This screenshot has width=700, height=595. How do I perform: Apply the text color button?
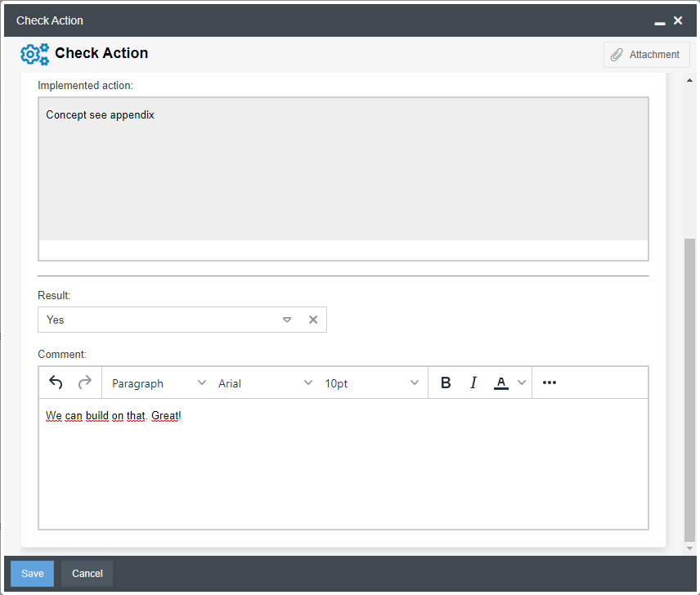coord(500,382)
